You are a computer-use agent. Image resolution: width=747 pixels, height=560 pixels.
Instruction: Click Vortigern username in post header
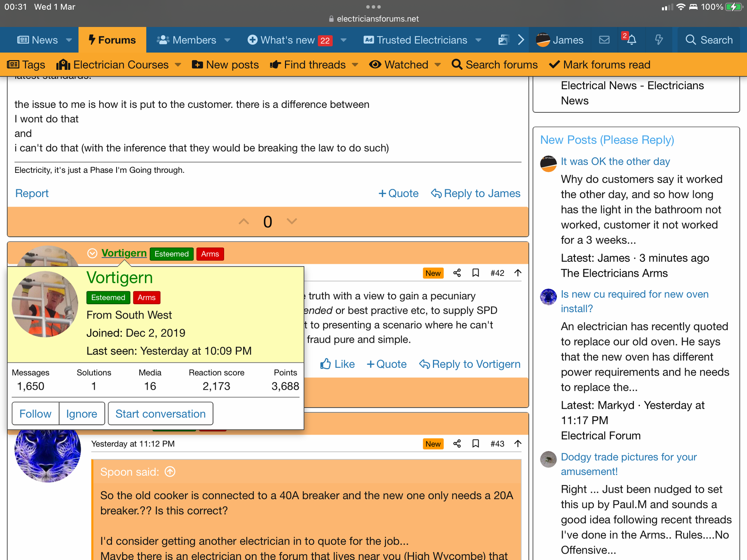click(x=124, y=253)
